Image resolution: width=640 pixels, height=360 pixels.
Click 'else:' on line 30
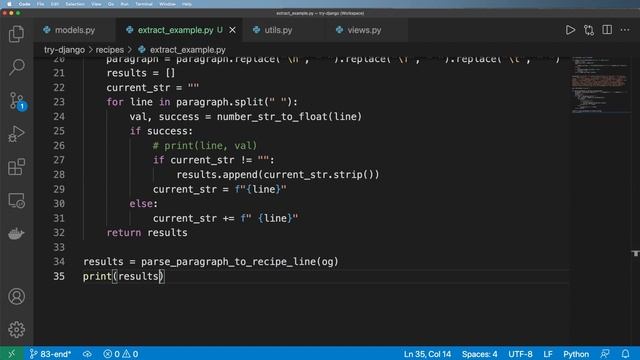(x=144, y=204)
